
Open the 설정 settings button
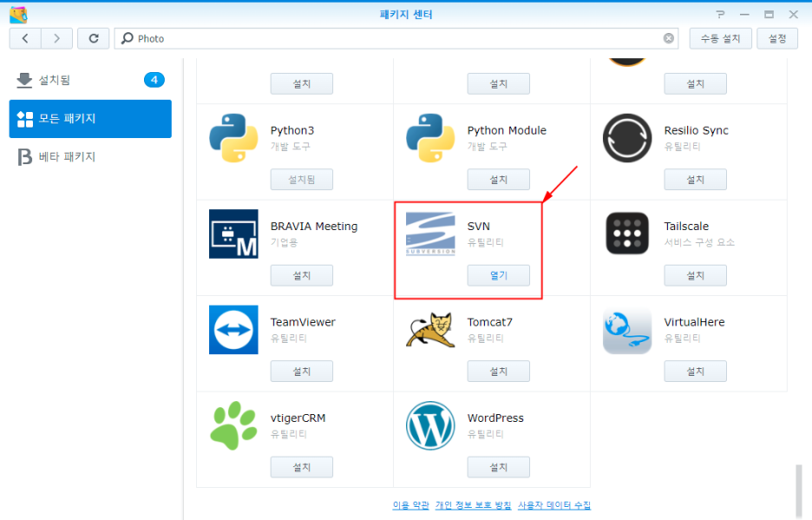[777, 38]
